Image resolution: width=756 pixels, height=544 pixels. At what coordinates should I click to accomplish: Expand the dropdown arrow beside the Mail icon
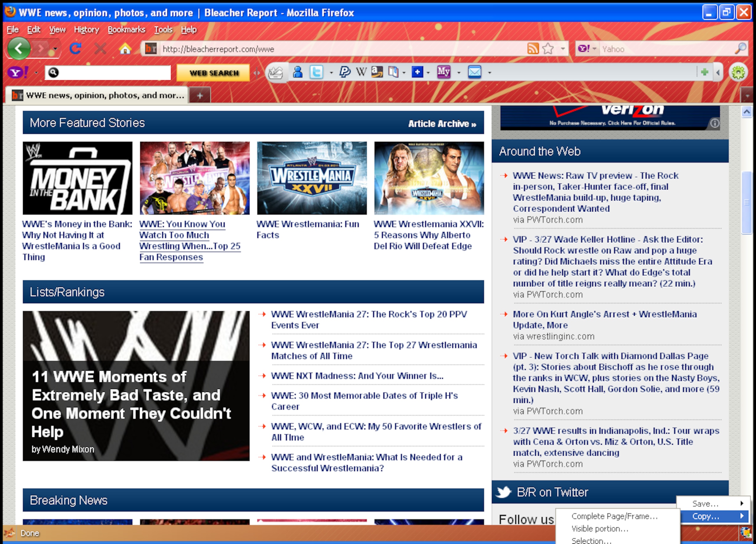pyautogui.click(x=489, y=72)
